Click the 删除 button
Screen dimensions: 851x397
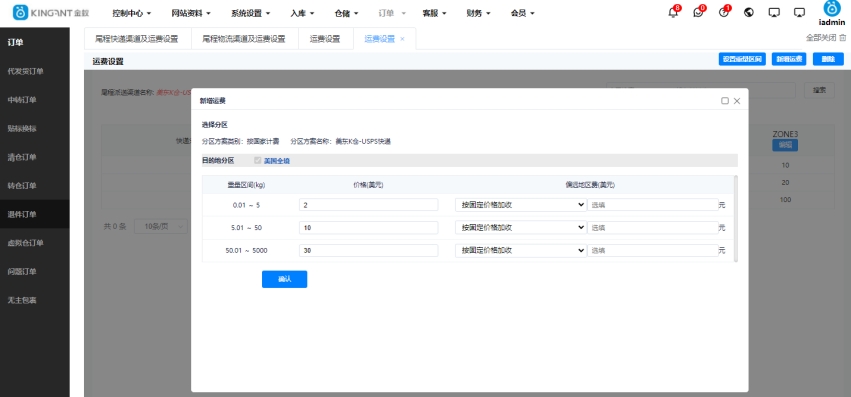click(x=828, y=59)
